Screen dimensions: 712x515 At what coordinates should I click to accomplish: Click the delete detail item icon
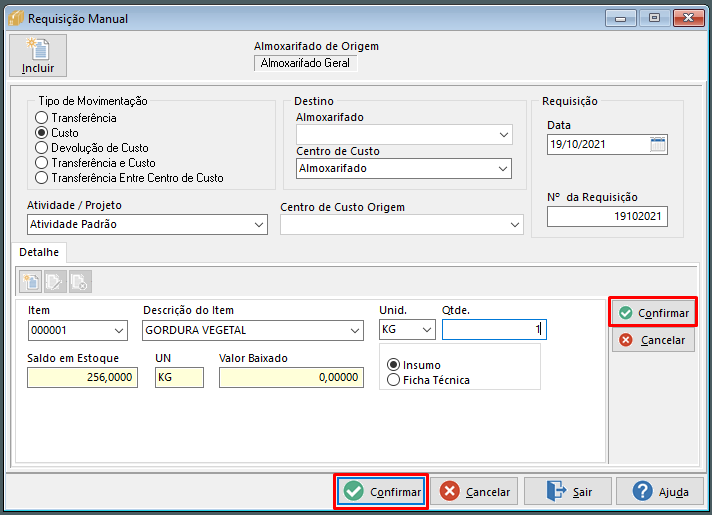pos(80,282)
